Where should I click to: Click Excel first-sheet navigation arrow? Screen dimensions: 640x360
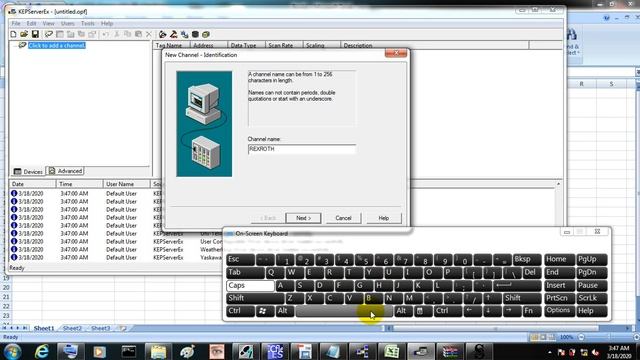(x=5, y=328)
